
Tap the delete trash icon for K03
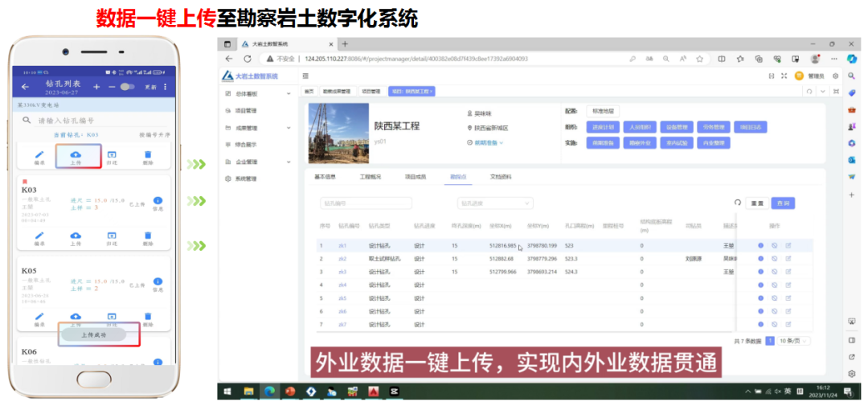148,236
